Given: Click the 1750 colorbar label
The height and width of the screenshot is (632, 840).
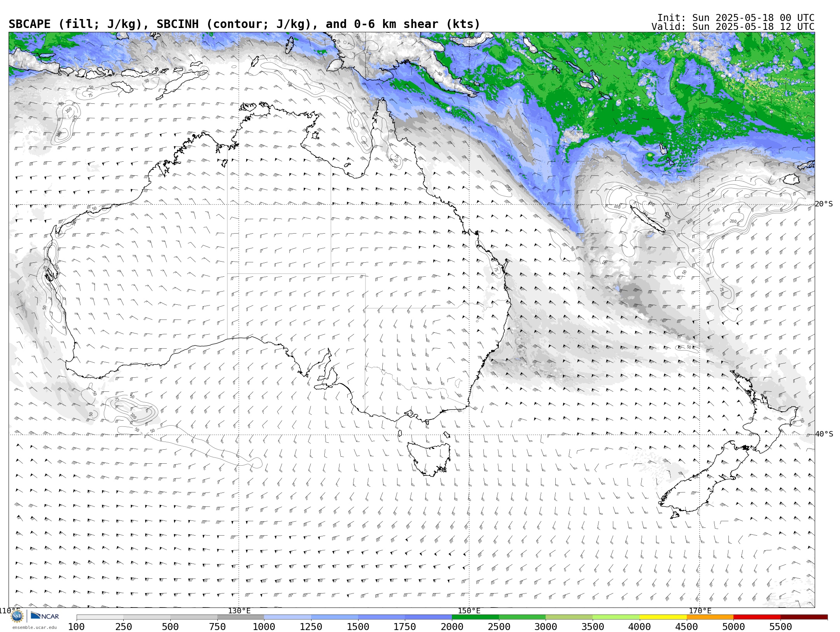Looking at the screenshot, I should tap(405, 627).
